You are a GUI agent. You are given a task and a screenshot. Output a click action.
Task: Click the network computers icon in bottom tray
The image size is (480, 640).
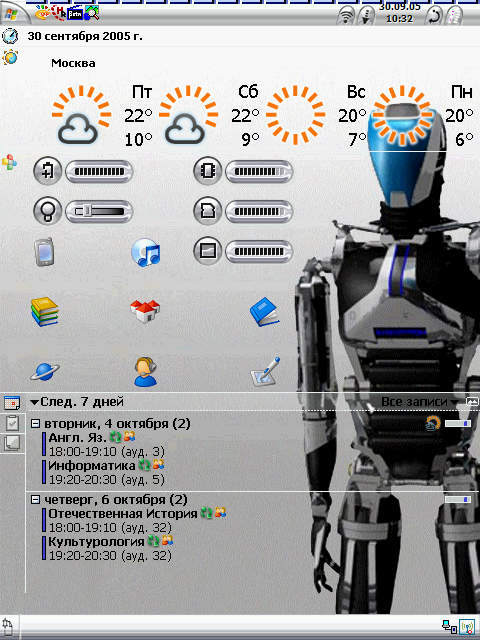click(449, 627)
